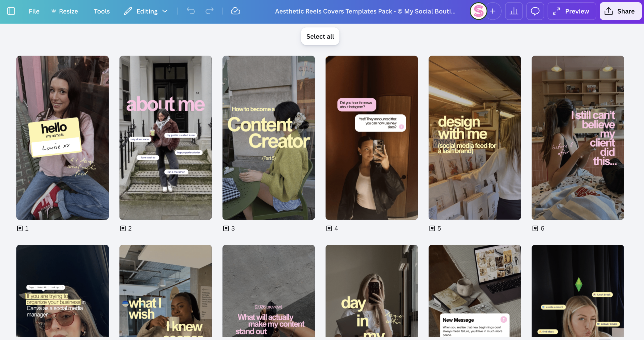Click the redo arrow icon

pos(209,11)
